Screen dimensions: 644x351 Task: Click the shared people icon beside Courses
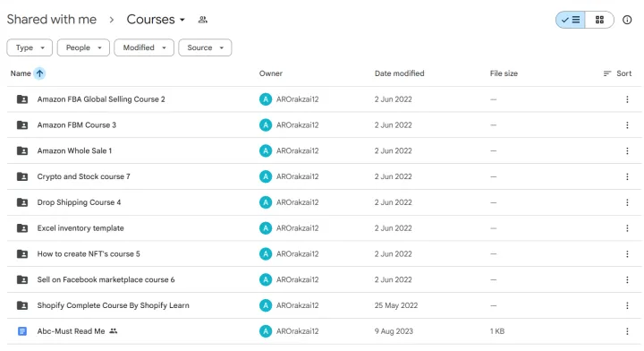[202, 20]
